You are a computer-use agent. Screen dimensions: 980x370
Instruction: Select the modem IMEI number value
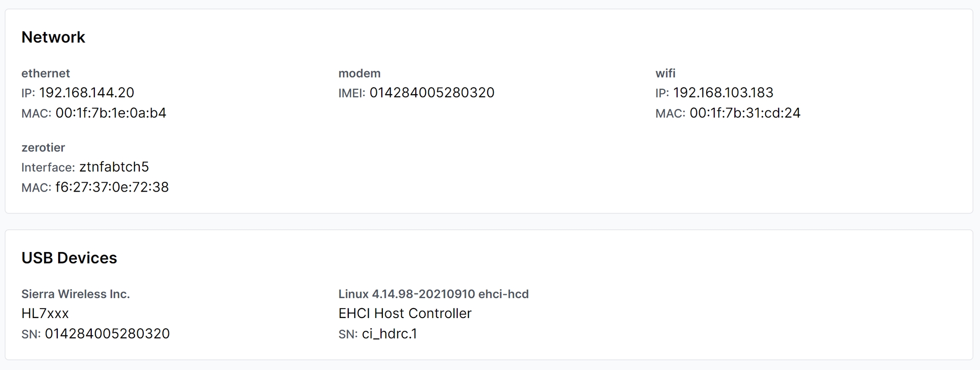tap(432, 93)
